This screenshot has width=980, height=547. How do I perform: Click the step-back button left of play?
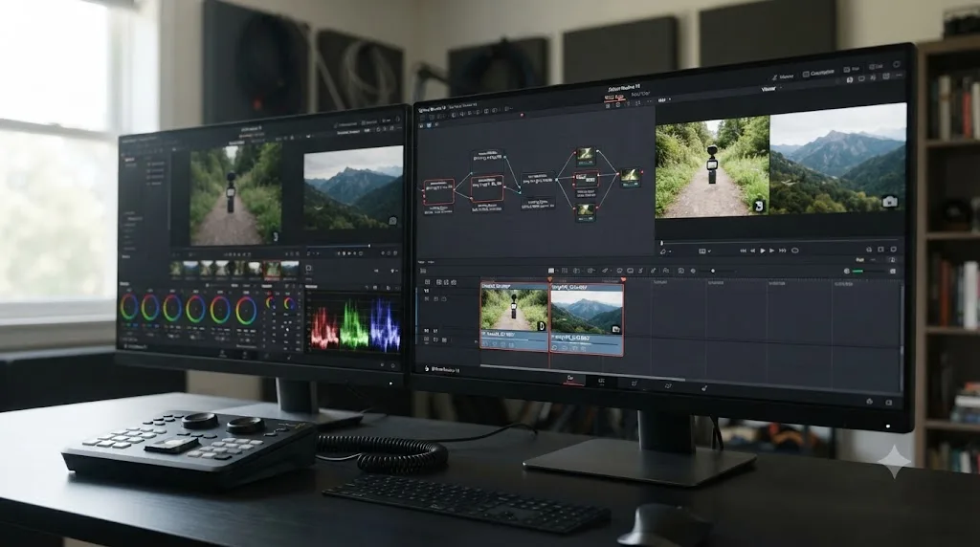click(x=752, y=251)
